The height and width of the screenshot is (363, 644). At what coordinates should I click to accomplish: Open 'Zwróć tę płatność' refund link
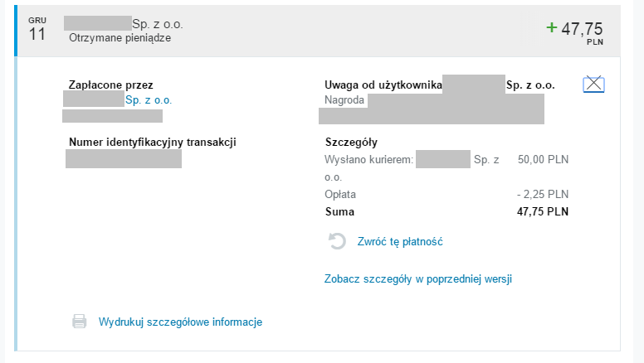click(x=399, y=241)
